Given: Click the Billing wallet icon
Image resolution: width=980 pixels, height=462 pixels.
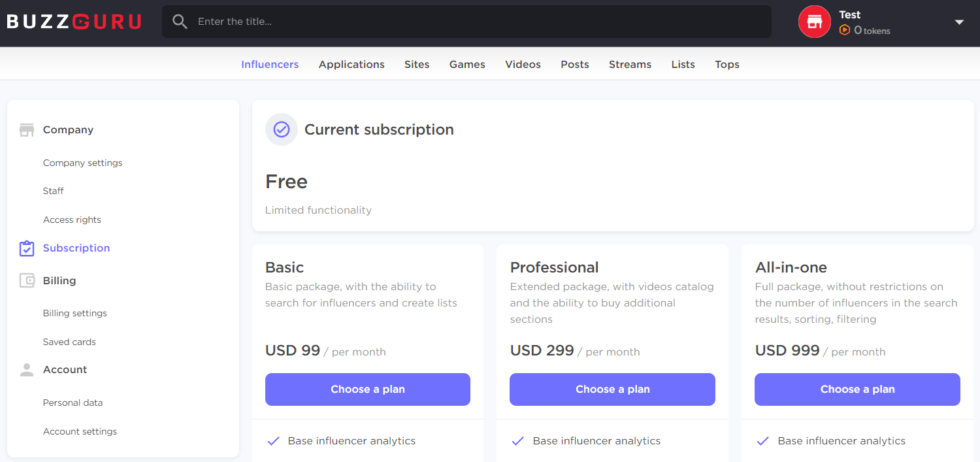Looking at the screenshot, I should (27, 281).
